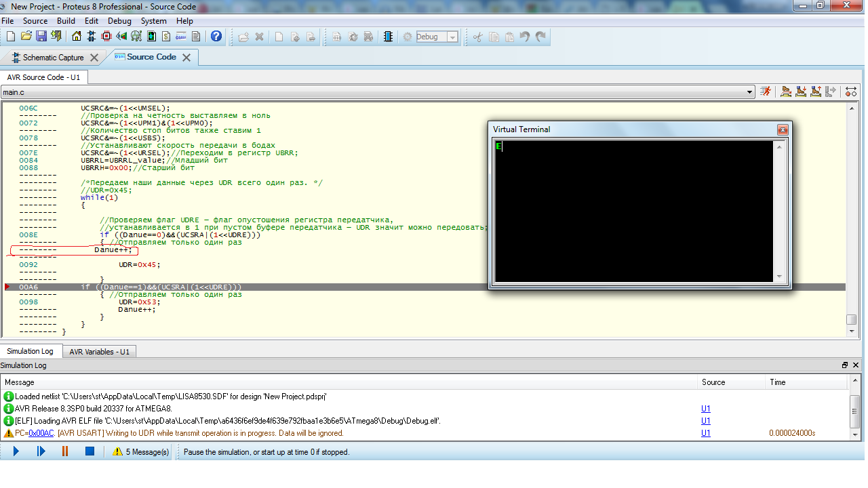Close the Simulation Log panel
This screenshot has height=488, width=868.
click(857, 365)
